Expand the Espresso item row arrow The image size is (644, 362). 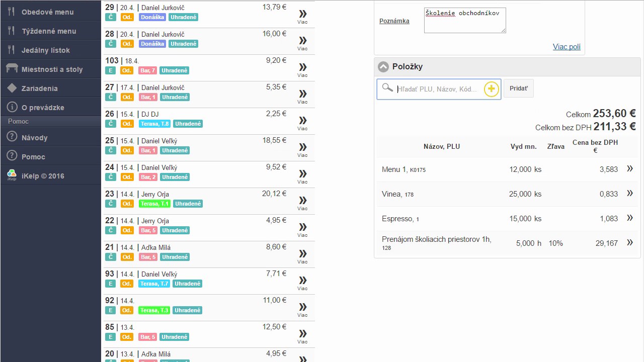tap(630, 218)
